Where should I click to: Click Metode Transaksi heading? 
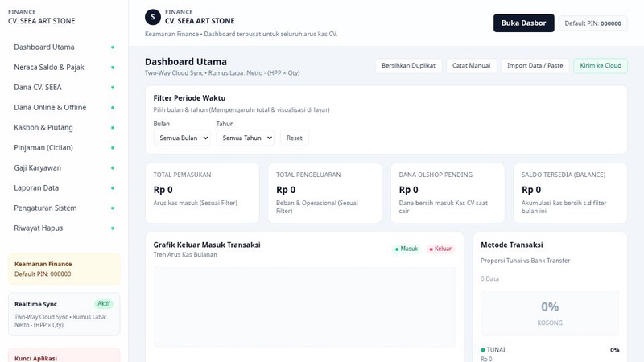pos(512,245)
